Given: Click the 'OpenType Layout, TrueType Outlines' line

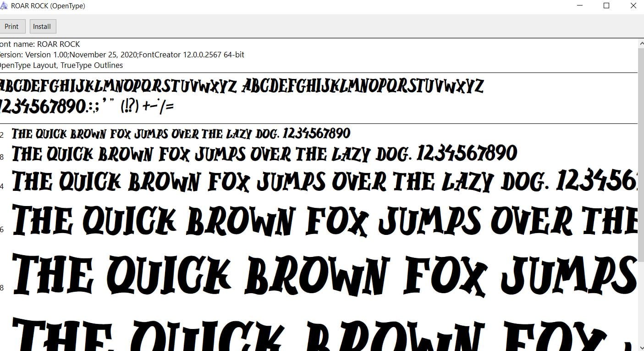Looking at the screenshot, I should pos(61,65).
